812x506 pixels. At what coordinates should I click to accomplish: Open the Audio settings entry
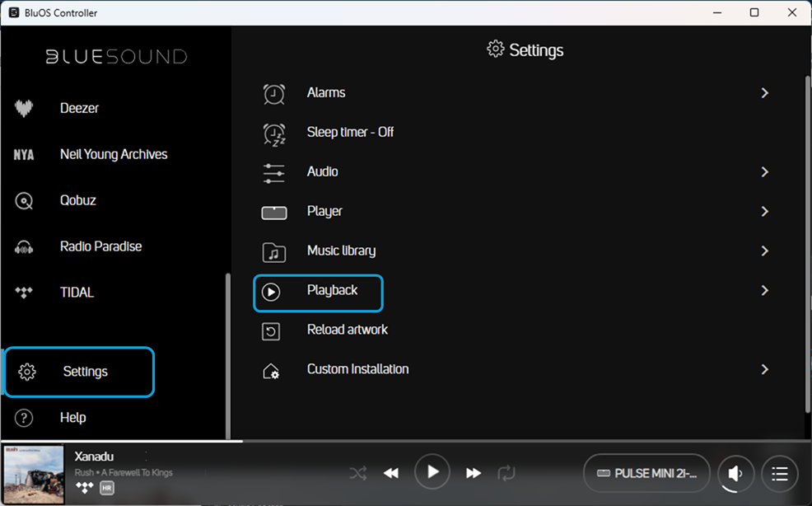(x=322, y=171)
